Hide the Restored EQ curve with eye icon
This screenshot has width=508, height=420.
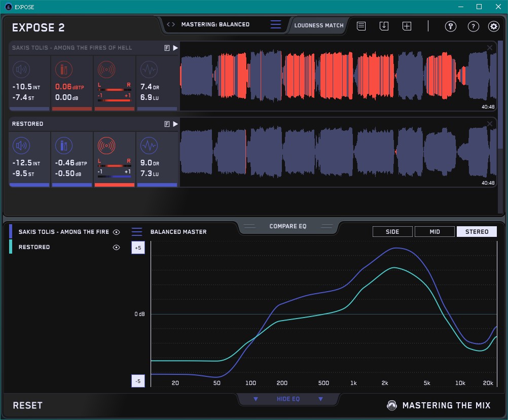[x=117, y=248]
